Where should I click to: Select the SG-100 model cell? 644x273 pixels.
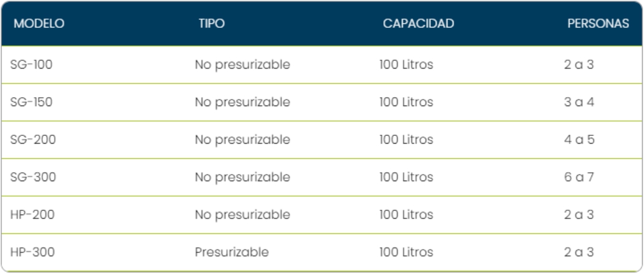[32, 64]
